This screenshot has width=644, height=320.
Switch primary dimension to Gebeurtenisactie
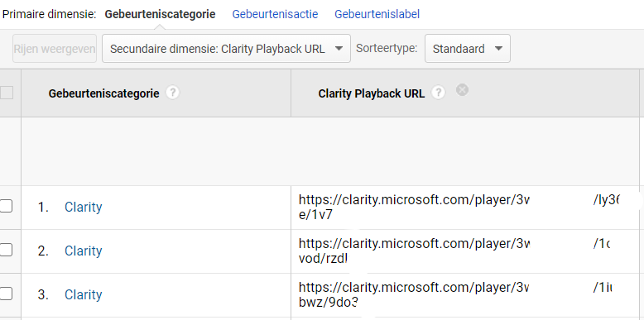pos(275,14)
